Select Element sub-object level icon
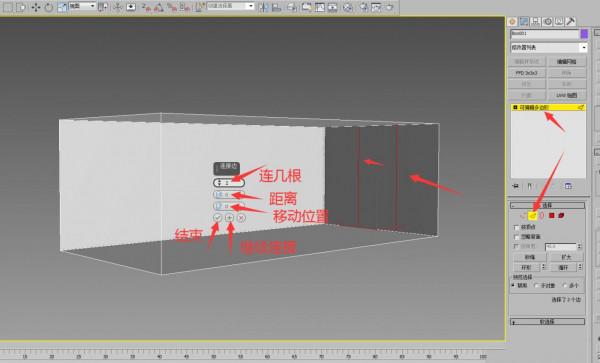The width and height of the screenshot is (600, 363). [561, 216]
